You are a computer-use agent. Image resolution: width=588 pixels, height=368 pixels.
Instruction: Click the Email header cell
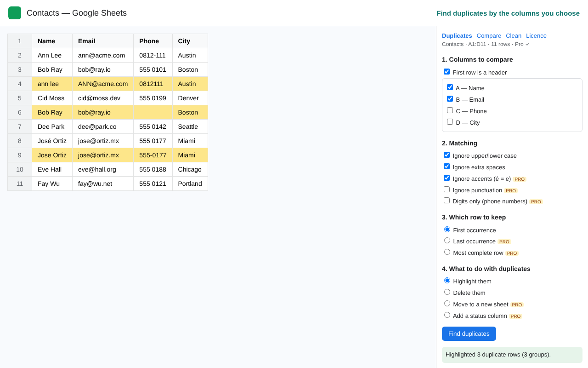click(x=103, y=41)
